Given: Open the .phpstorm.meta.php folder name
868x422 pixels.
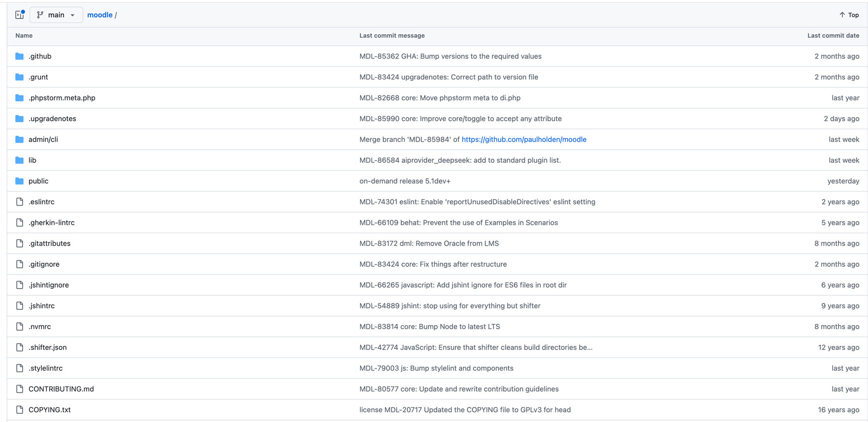Looking at the screenshot, I should click(x=62, y=98).
